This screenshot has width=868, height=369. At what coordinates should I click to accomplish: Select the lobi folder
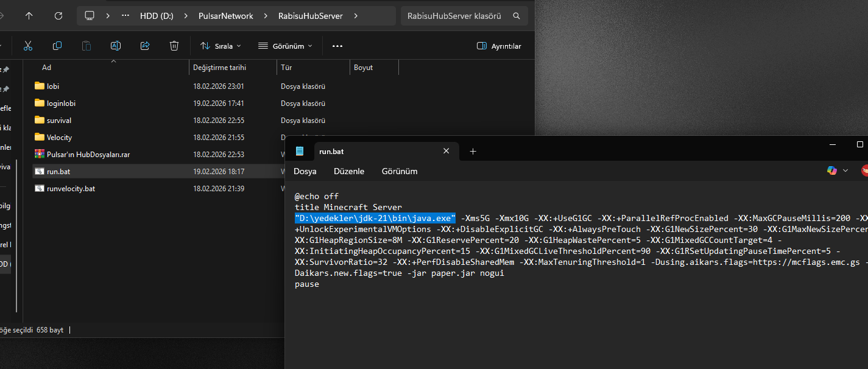click(52, 86)
